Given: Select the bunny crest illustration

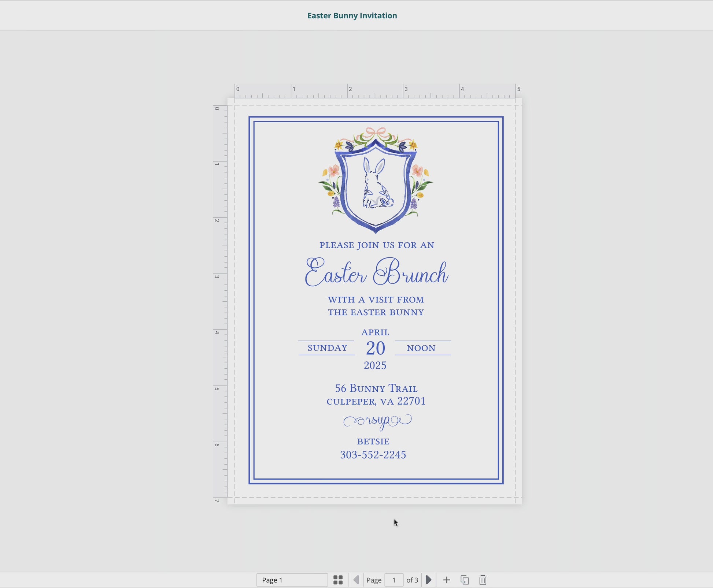Looking at the screenshot, I should pos(376,180).
